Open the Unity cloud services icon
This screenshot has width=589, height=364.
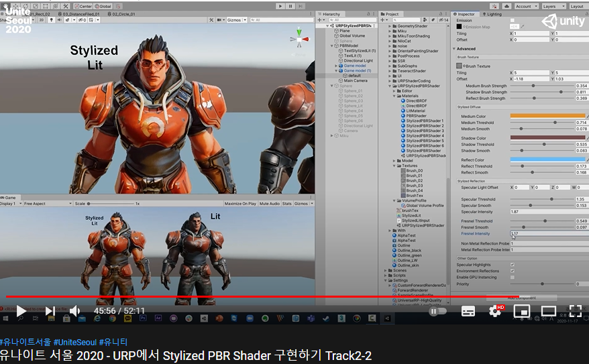pos(506,6)
